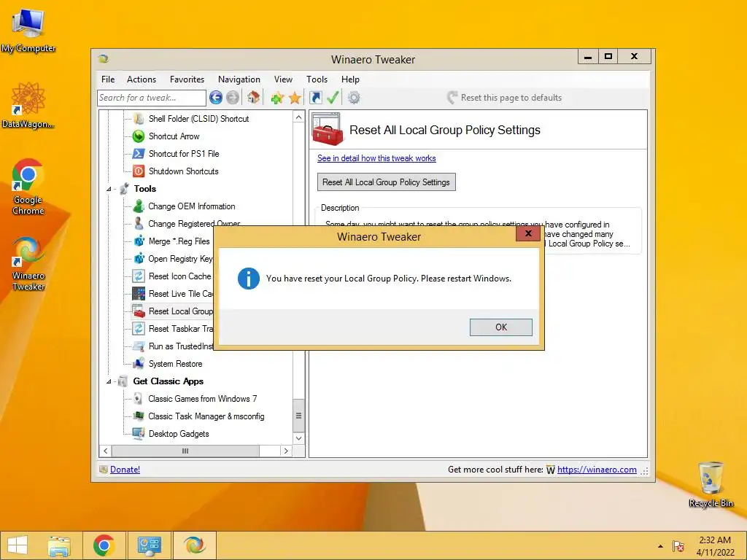Open the Donate! link
747x560 pixels.
(125, 470)
